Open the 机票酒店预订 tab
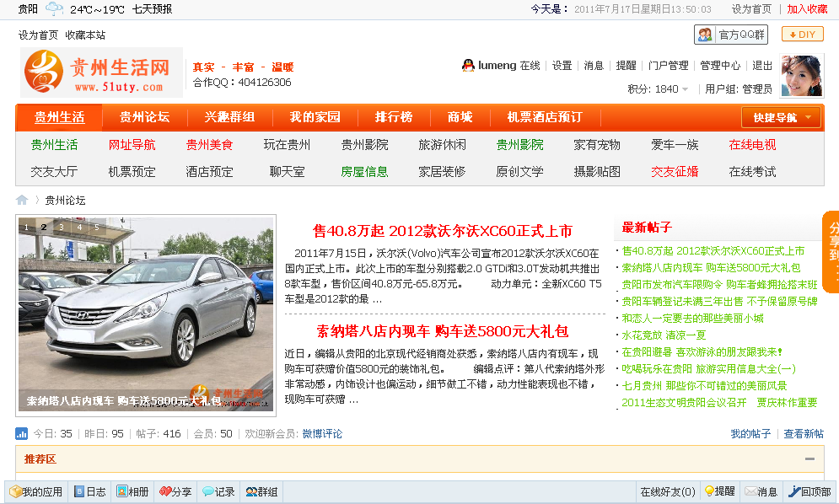The height and width of the screenshot is (504, 839). 545,117
